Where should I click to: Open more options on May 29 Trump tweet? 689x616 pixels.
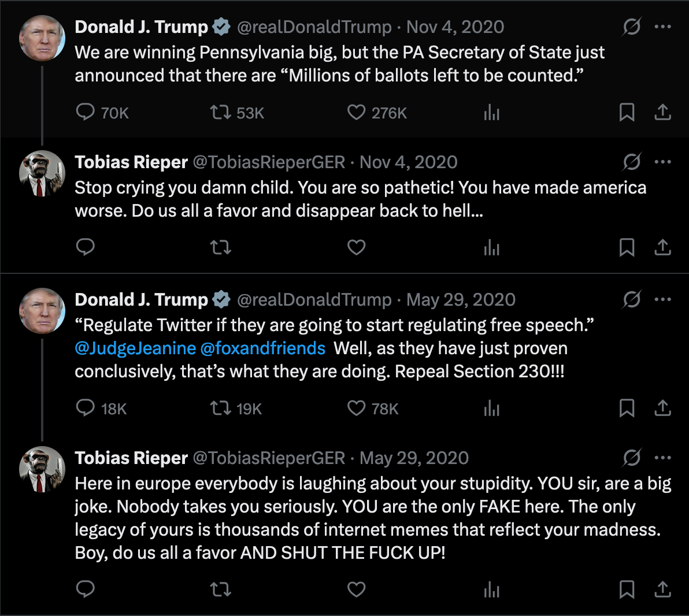pyautogui.click(x=662, y=299)
